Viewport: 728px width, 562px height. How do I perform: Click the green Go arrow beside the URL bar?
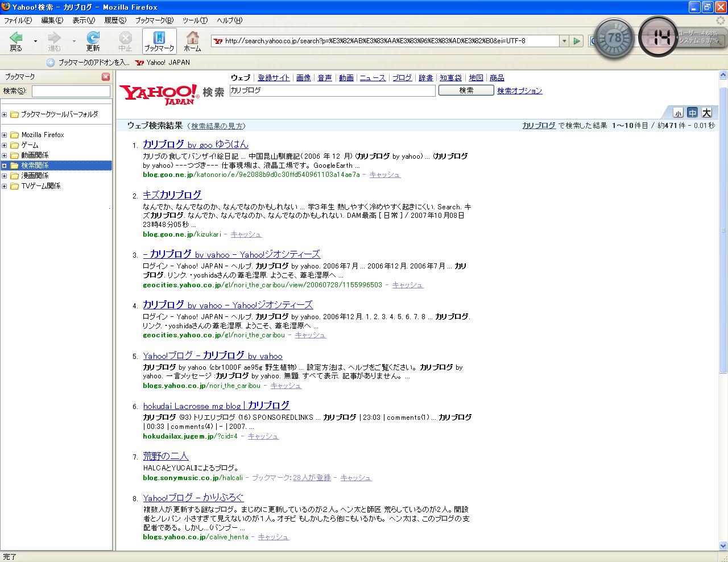(x=577, y=41)
